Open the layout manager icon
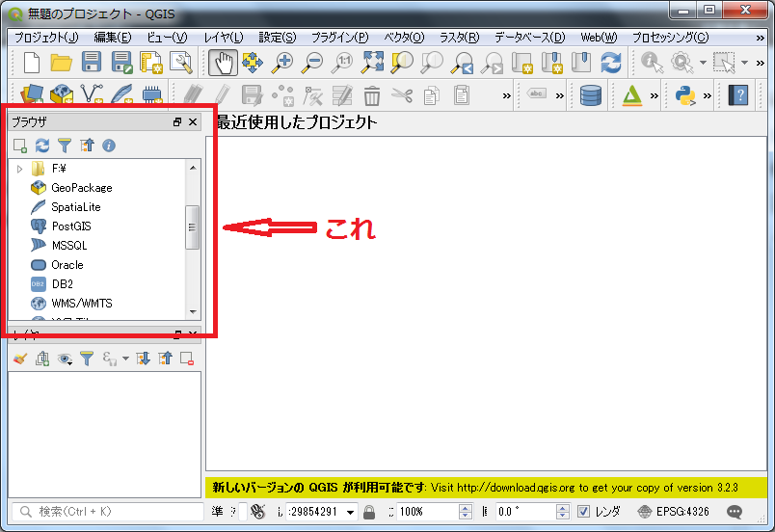Viewport: 775px width, 532px height. click(x=181, y=63)
